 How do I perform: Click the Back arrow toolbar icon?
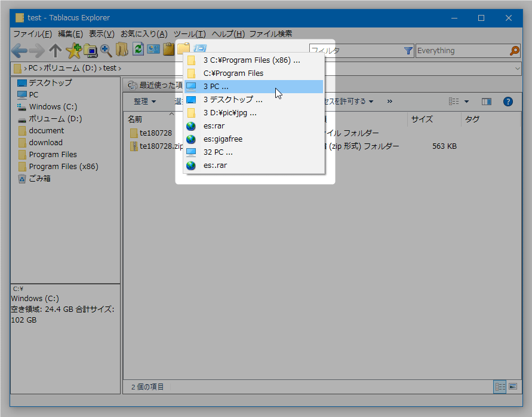19,51
